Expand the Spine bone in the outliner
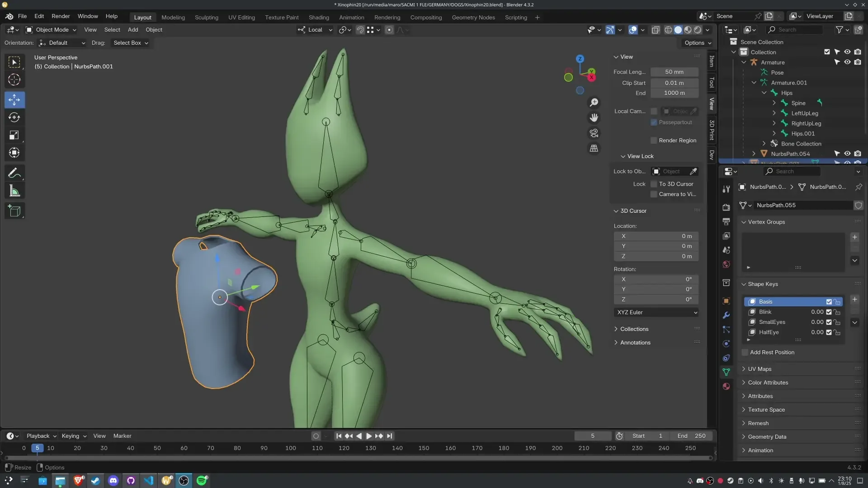The height and width of the screenshot is (488, 868). pyautogui.click(x=774, y=103)
